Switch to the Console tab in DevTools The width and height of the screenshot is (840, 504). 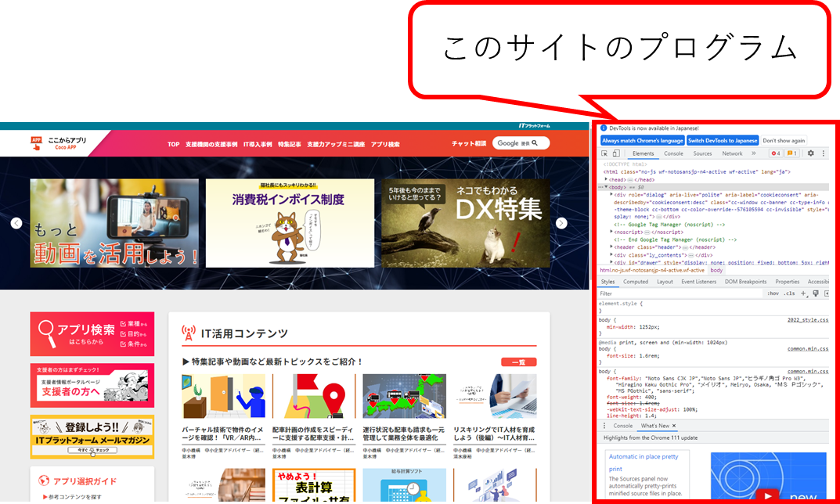pyautogui.click(x=673, y=153)
